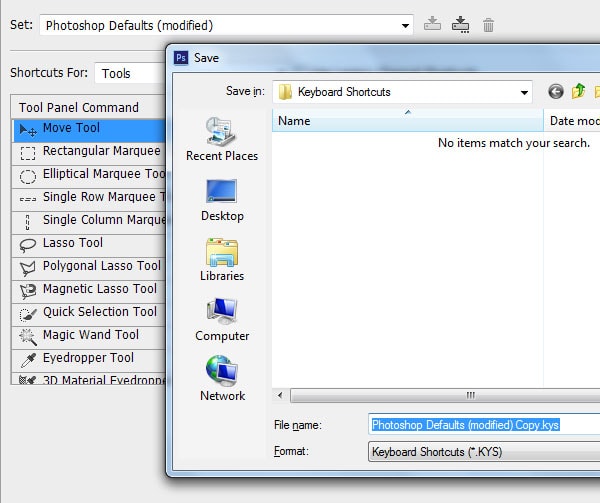The width and height of the screenshot is (600, 503).
Task: Expand the Save in Keyboard Shortcuts dropdown
Action: (402, 92)
